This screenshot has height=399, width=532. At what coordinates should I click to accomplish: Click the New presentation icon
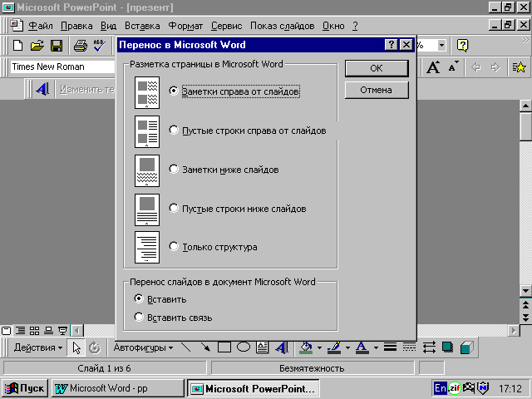click(17, 45)
